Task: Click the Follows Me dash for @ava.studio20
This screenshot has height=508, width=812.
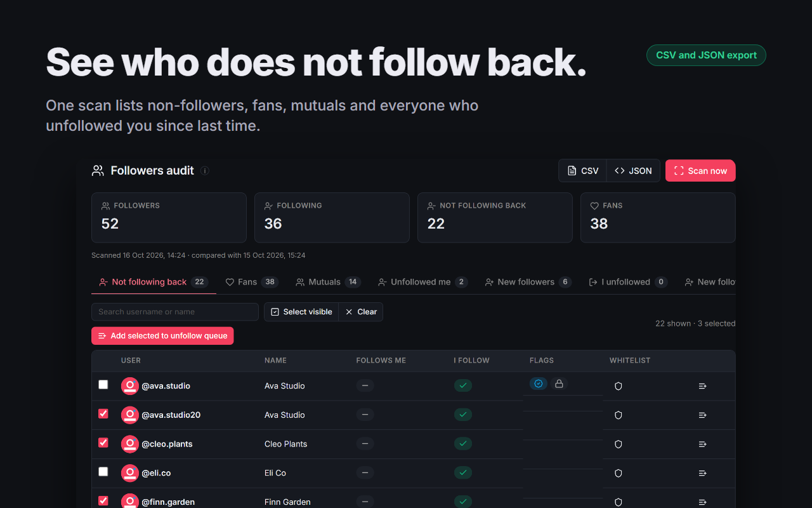Action: coord(365,415)
